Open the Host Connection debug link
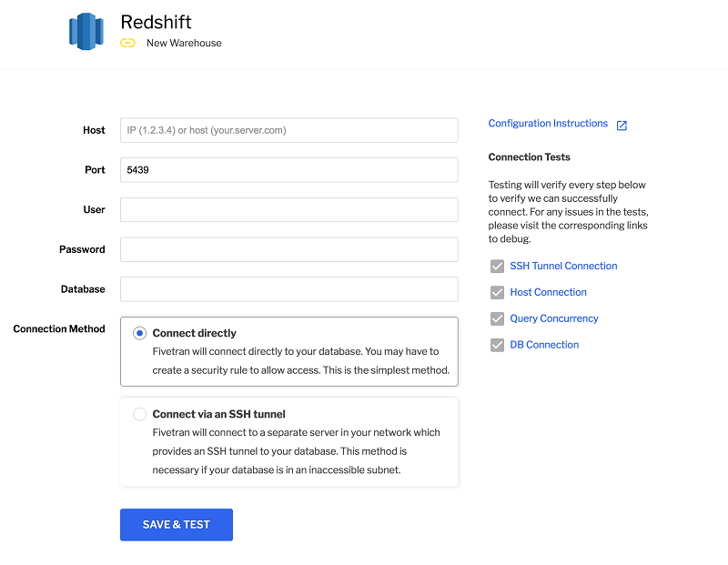 tap(549, 292)
